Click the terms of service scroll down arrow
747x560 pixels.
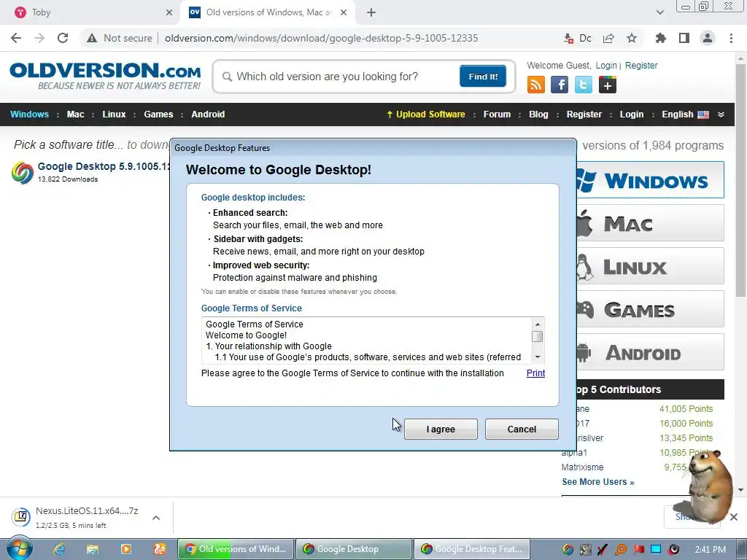[x=538, y=357]
